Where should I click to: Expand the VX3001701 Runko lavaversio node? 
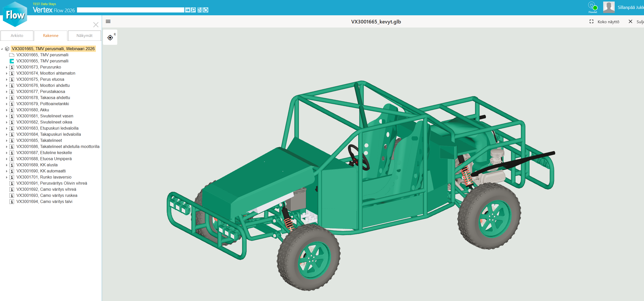[x=7, y=177]
